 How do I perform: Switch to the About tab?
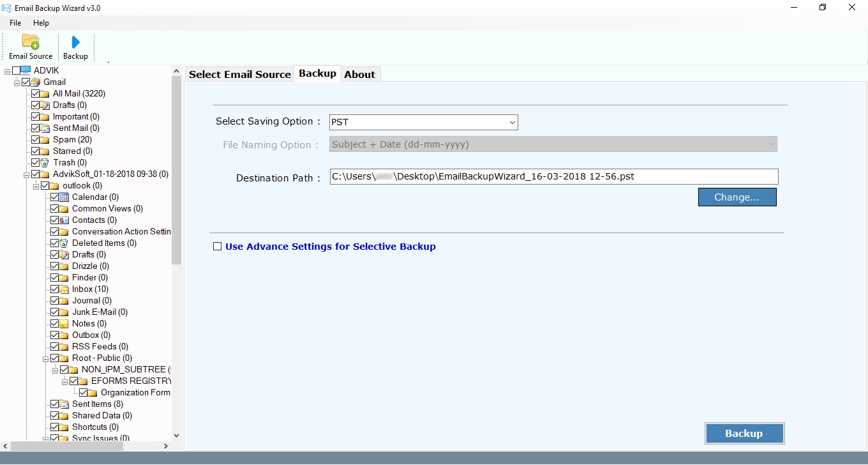click(359, 74)
